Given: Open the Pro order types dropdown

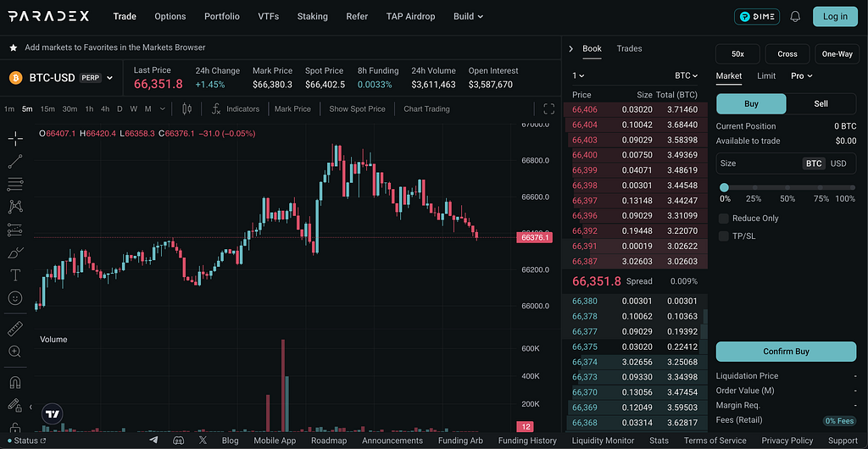Looking at the screenshot, I should [802, 75].
